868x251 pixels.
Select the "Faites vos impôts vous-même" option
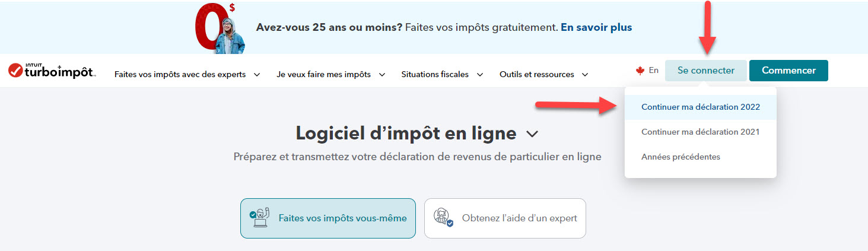[328, 218]
